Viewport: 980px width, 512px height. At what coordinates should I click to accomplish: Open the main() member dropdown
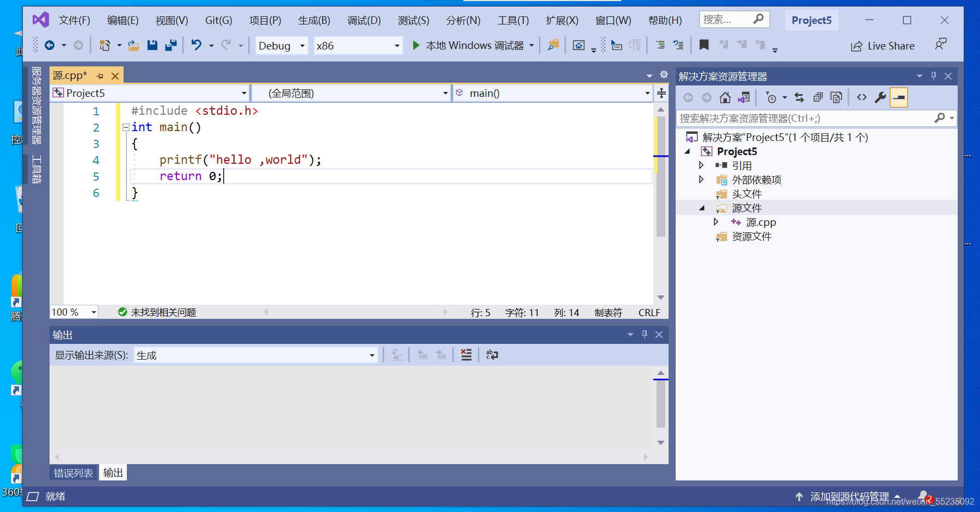553,93
